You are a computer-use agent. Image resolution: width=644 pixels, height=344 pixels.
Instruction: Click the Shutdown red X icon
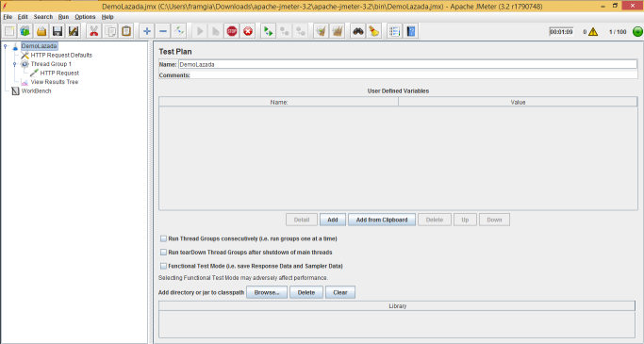point(248,31)
